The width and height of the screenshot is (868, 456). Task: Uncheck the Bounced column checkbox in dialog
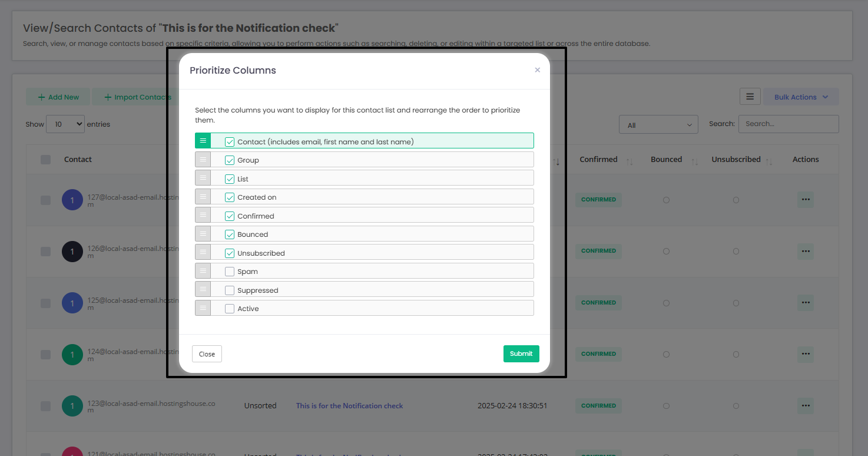tap(230, 234)
